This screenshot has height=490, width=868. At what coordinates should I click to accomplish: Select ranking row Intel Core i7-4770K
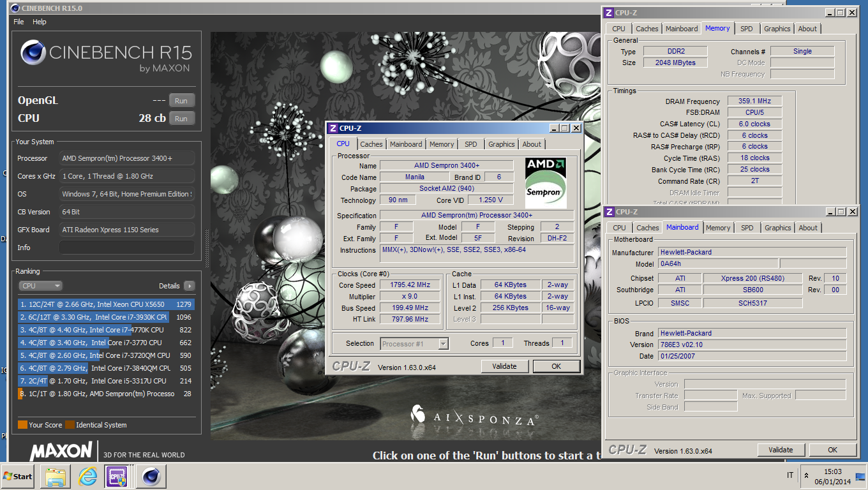[x=106, y=330]
